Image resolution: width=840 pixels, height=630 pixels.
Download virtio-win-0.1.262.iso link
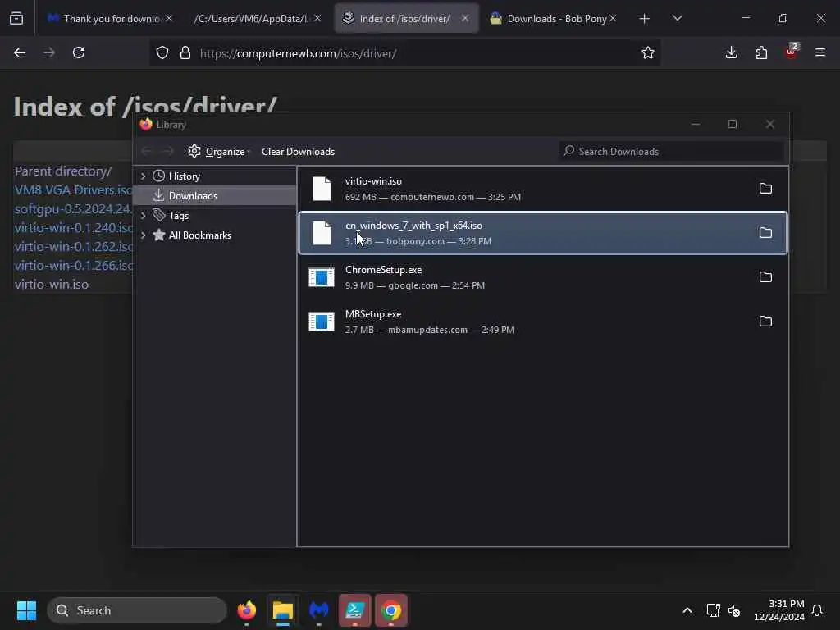tap(73, 246)
